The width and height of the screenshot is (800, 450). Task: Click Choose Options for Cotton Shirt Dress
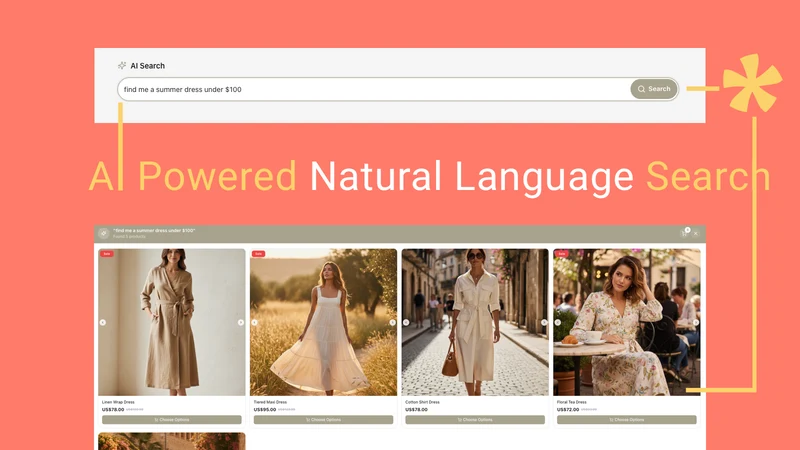[475, 420]
